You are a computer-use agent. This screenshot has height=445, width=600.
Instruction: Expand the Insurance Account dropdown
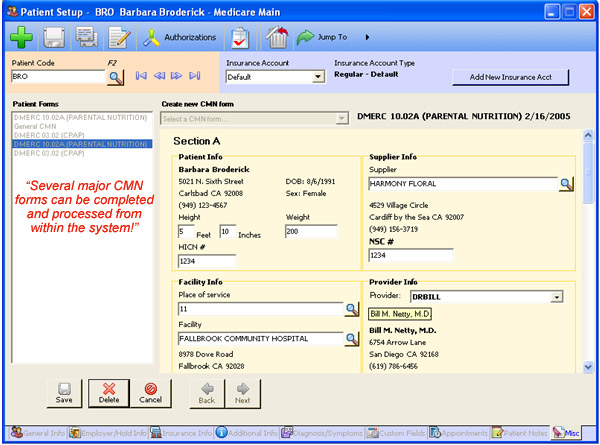click(319, 76)
